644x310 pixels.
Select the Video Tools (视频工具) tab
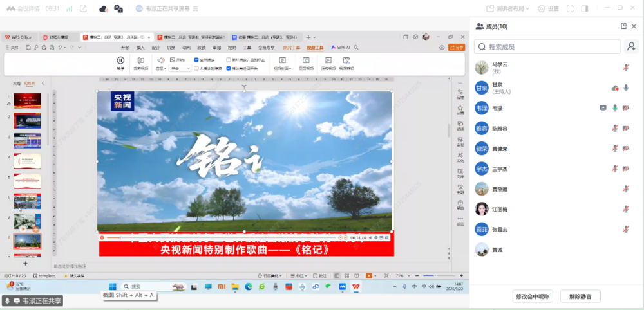pyautogui.click(x=316, y=48)
